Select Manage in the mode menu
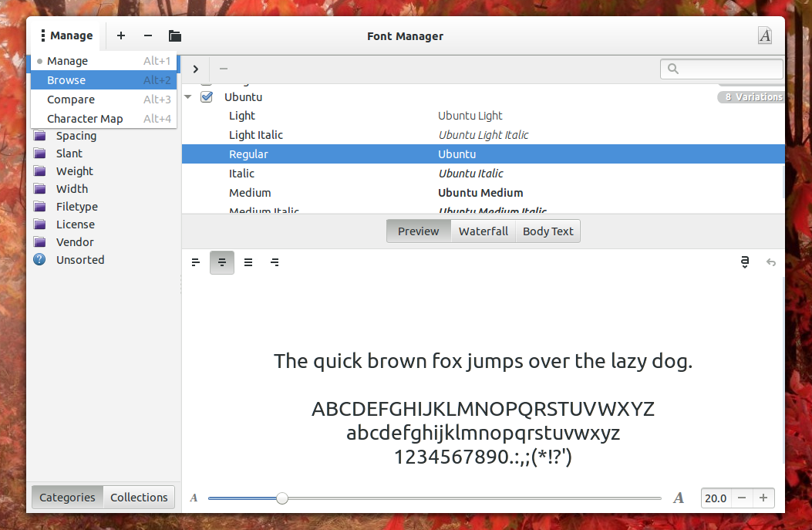 pos(103,61)
